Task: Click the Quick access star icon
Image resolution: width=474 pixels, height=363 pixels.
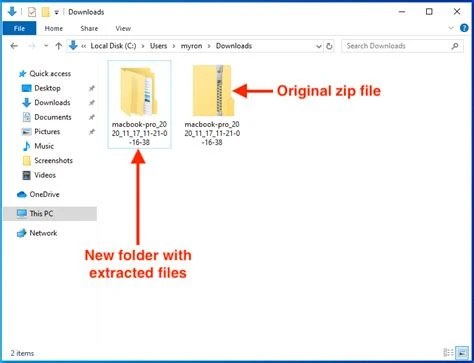Action: pyautogui.click(x=22, y=74)
